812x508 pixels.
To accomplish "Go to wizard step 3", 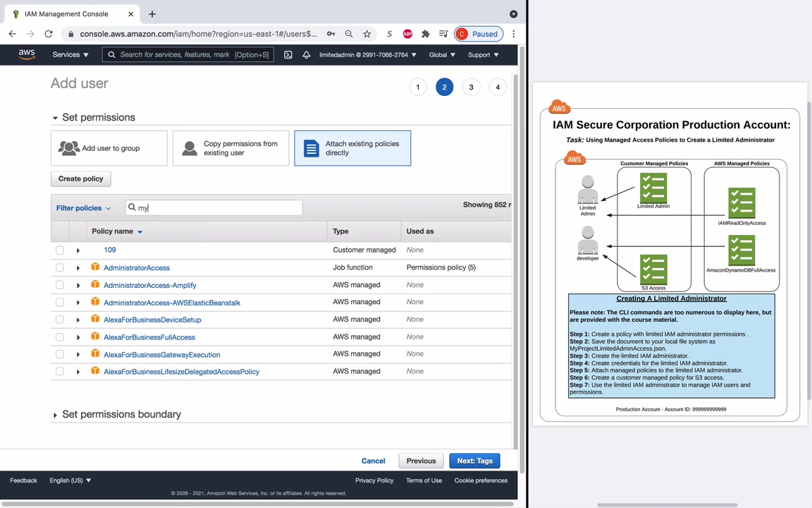I will tap(472, 87).
